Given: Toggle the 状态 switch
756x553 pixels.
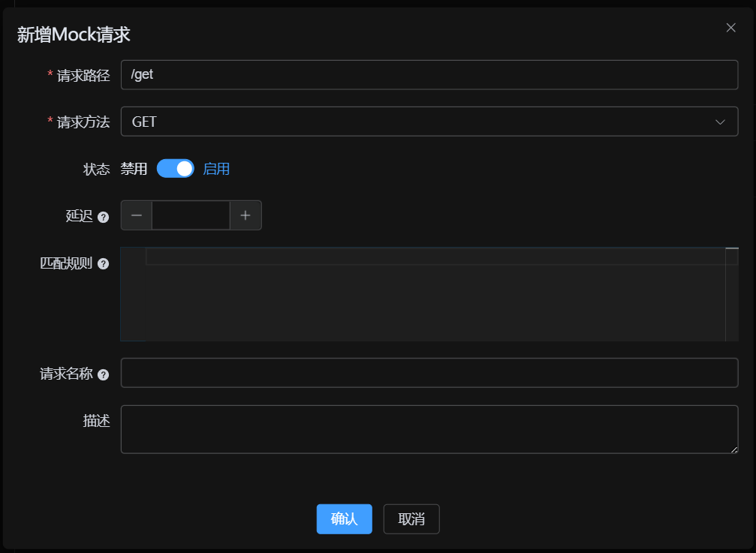Looking at the screenshot, I should tap(175, 169).
